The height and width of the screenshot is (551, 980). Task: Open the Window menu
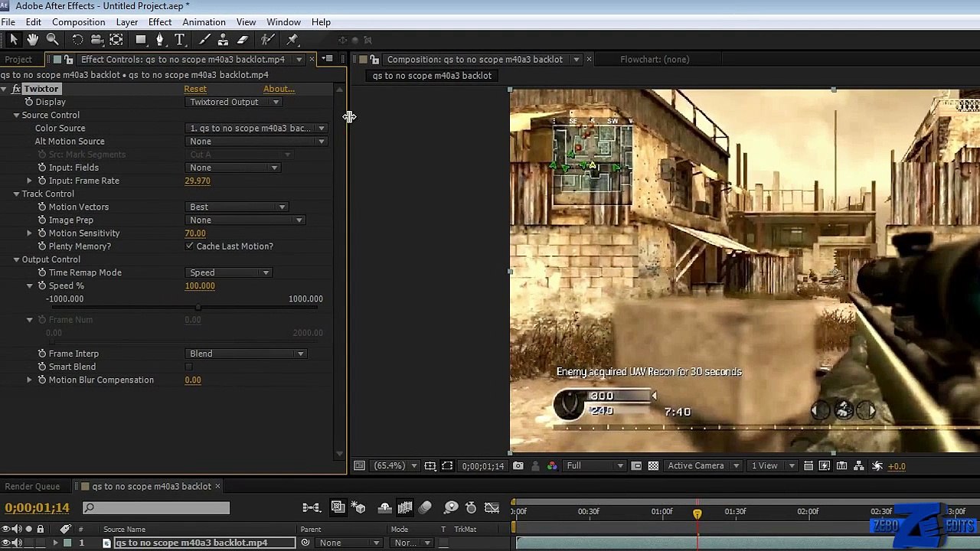point(283,22)
